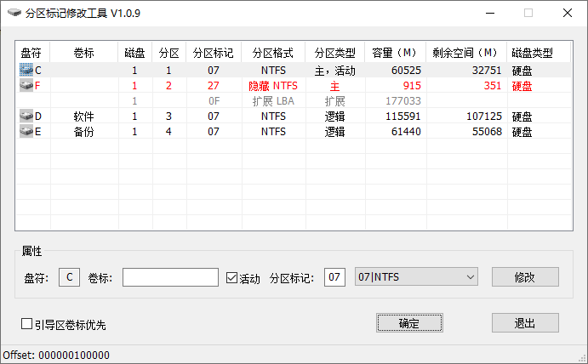
Task: Click the Offset status bar text
Action: [56, 355]
